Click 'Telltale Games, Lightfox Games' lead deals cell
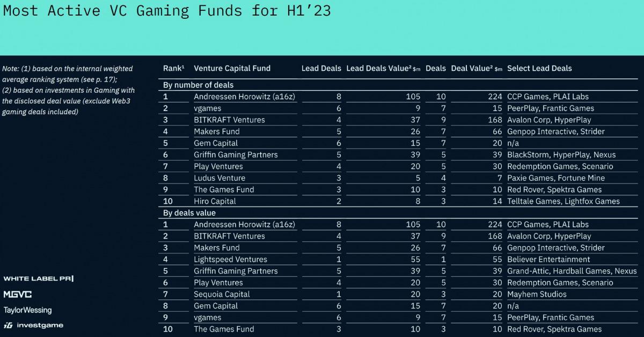 563,201
